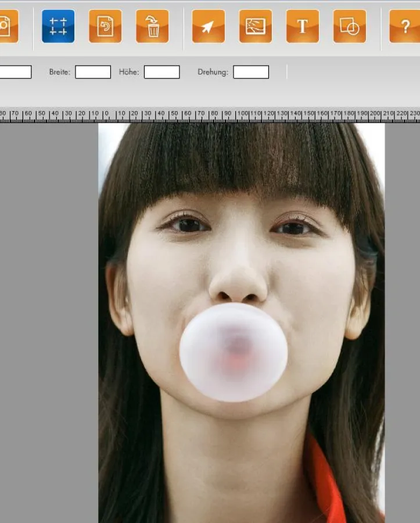Screen dimensions: 420x523
Task: Click the Drehung label text
Action: click(x=213, y=72)
